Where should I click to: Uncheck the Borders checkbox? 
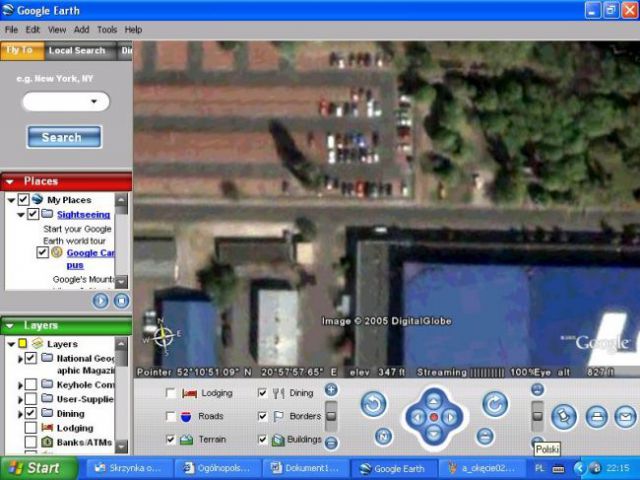pyautogui.click(x=262, y=416)
